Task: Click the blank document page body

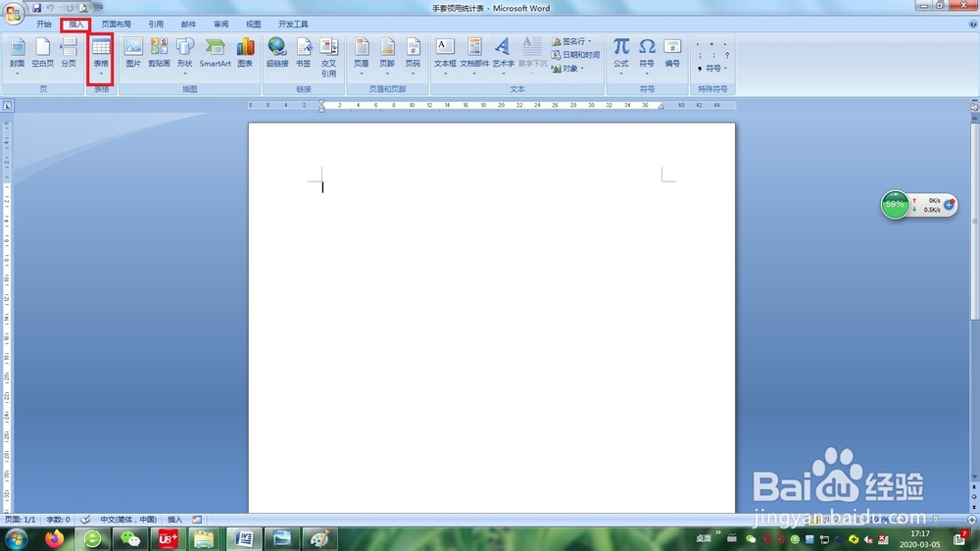Action: pyautogui.click(x=492, y=318)
